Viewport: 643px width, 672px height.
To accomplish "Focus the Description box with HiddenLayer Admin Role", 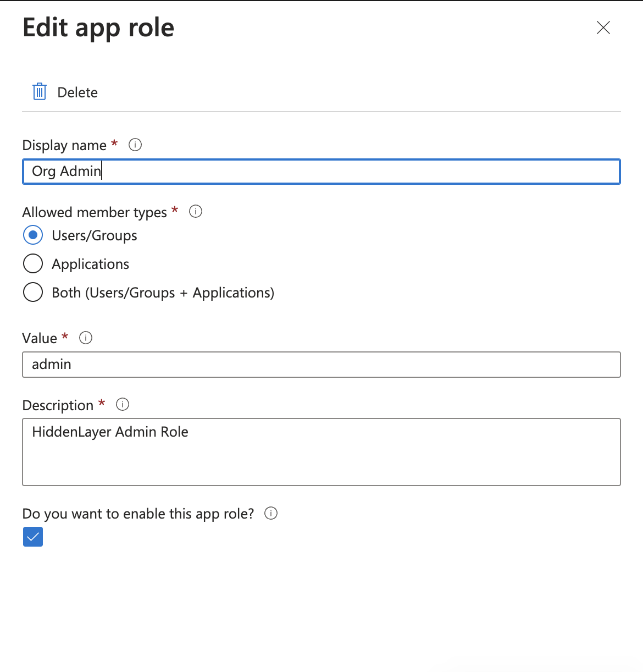I will 321,451.
